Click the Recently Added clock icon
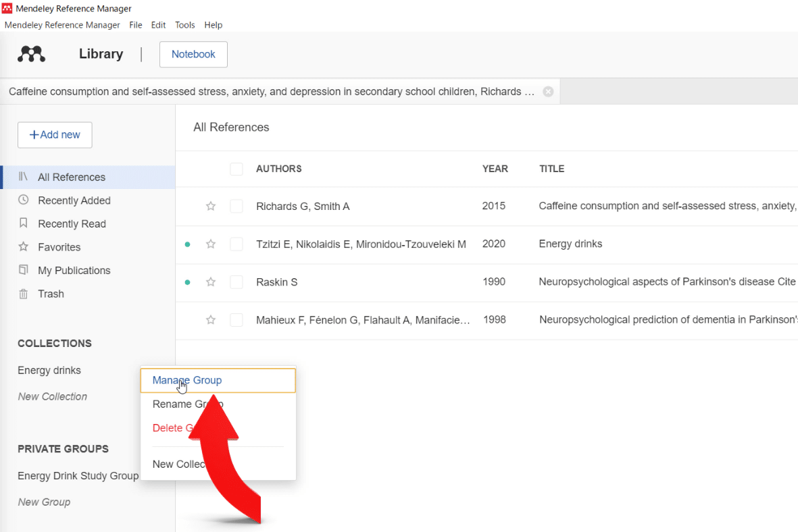Image resolution: width=798 pixels, height=532 pixels. coord(24,200)
